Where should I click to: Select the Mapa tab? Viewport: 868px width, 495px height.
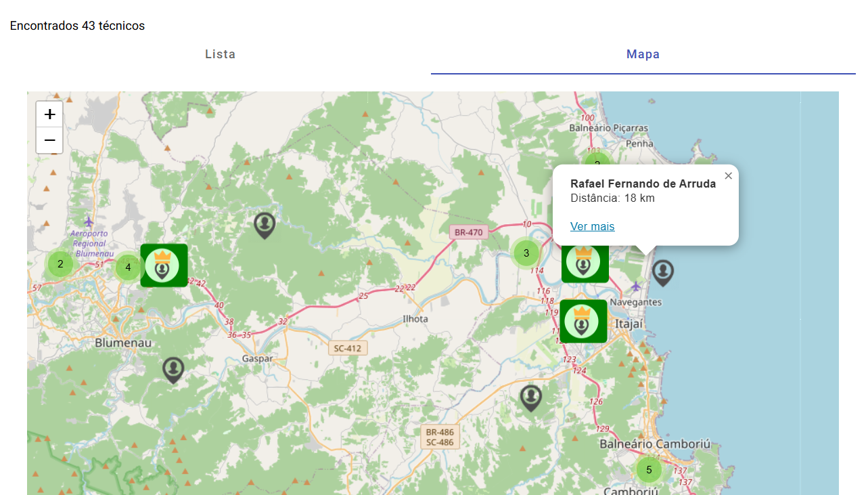tap(643, 54)
